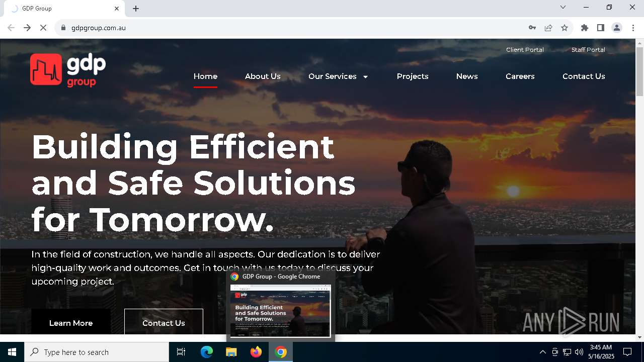The height and width of the screenshot is (362, 644).
Task: Open the Client Portal link
Action: [x=525, y=50]
